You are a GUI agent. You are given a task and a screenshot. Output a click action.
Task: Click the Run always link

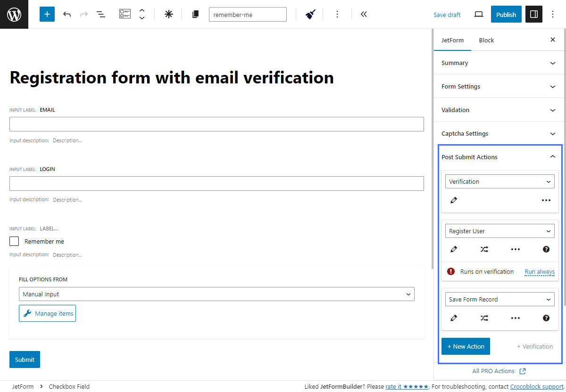pyautogui.click(x=539, y=271)
